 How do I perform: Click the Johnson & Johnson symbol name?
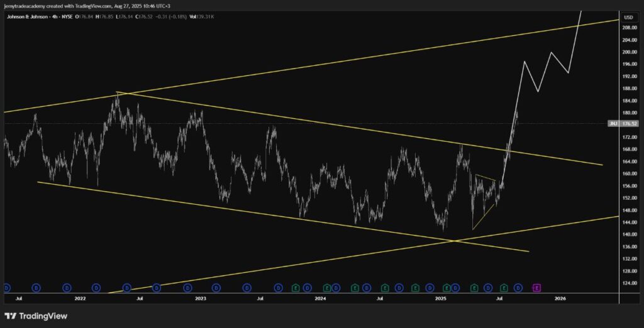point(27,16)
